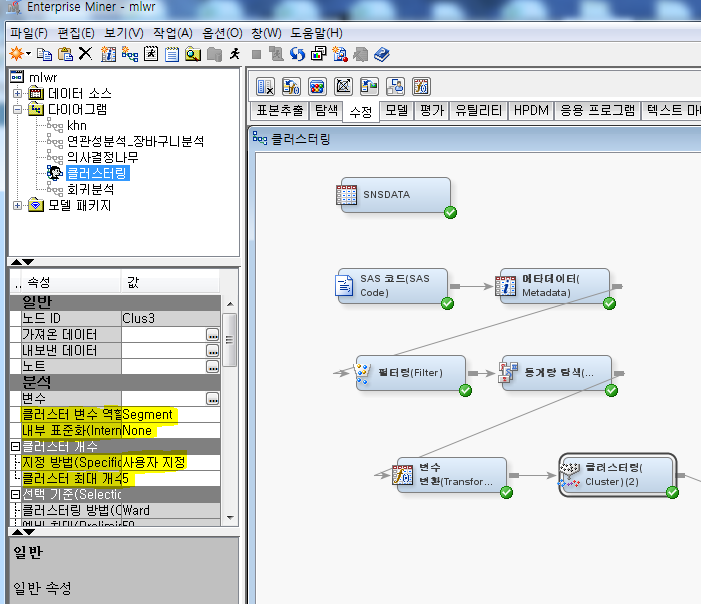The image size is (701, 604).
Task: Click the Explore magnifier folder icon
Action: click(x=193, y=54)
